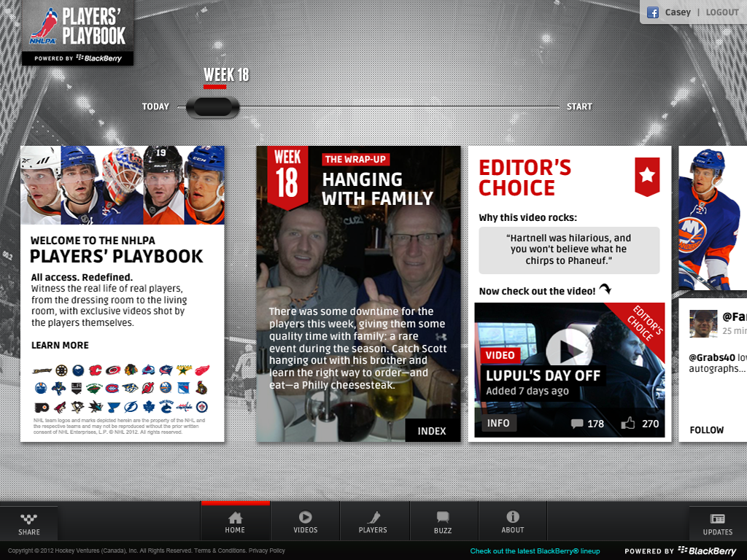
Task: Click the San Jose Sharks logo
Action: tap(95, 407)
